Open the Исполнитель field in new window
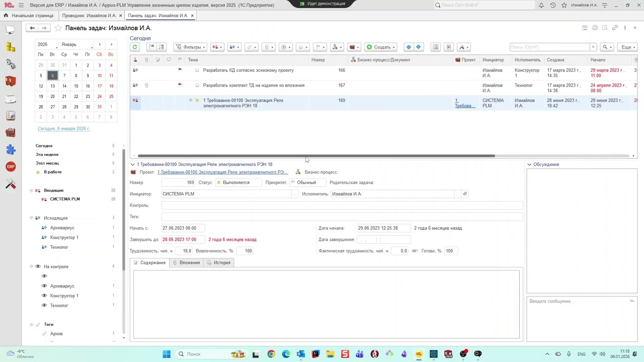The width and height of the screenshot is (644, 362). pos(465,194)
